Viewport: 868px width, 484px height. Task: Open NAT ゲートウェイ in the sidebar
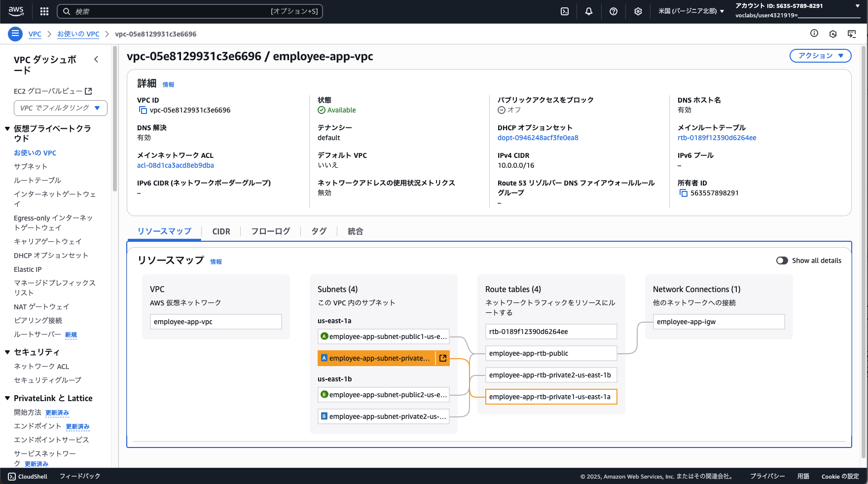(41, 307)
